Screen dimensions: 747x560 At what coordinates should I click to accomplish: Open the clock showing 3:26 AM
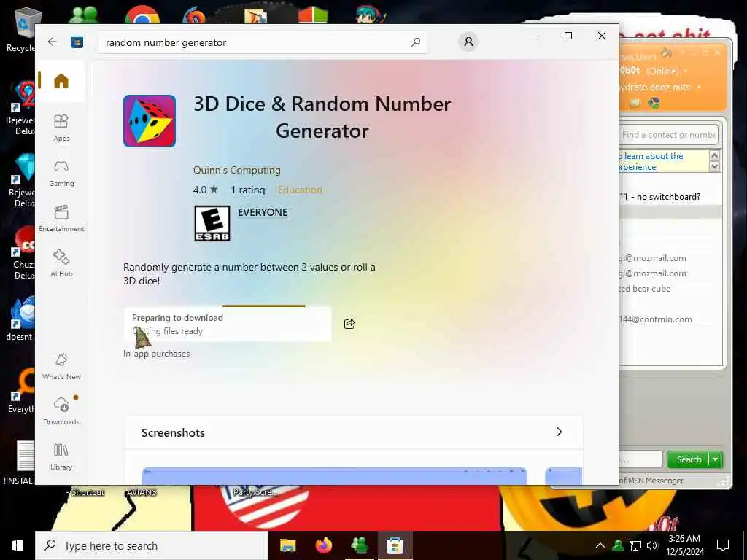(x=684, y=545)
